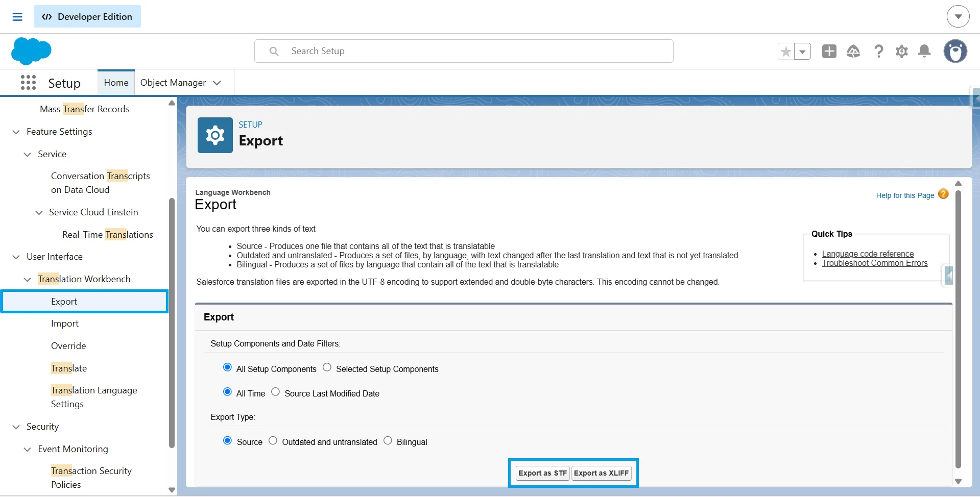Click the Export page gear icon
This screenshot has width=980, height=497.
pos(215,135)
